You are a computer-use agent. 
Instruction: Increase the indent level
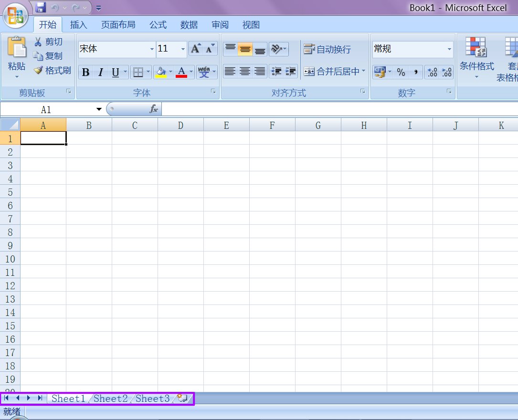(291, 71)
